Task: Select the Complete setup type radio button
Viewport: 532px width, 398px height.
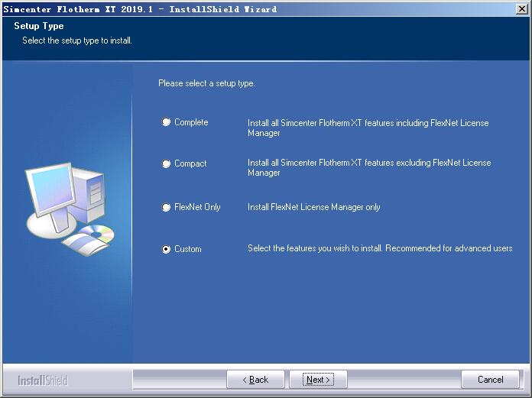Action: click(x=166, y=122)
